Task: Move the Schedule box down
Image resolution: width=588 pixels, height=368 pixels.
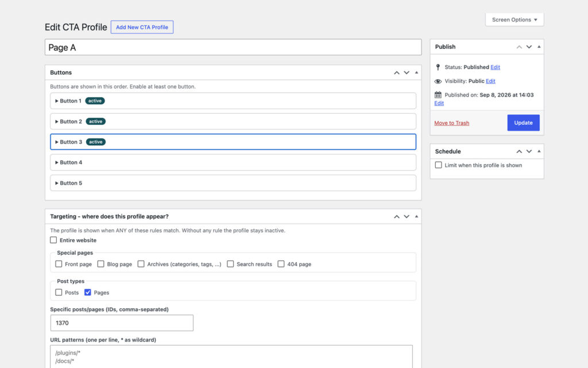Action: [x=529, y=151]
